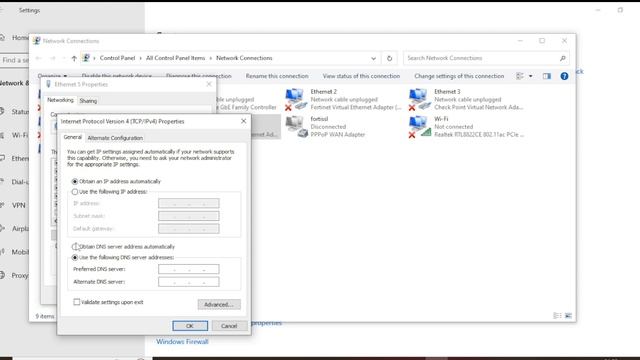Switch to Alternate Configuration tab
The image size is (640, 360).
[115, 138]
